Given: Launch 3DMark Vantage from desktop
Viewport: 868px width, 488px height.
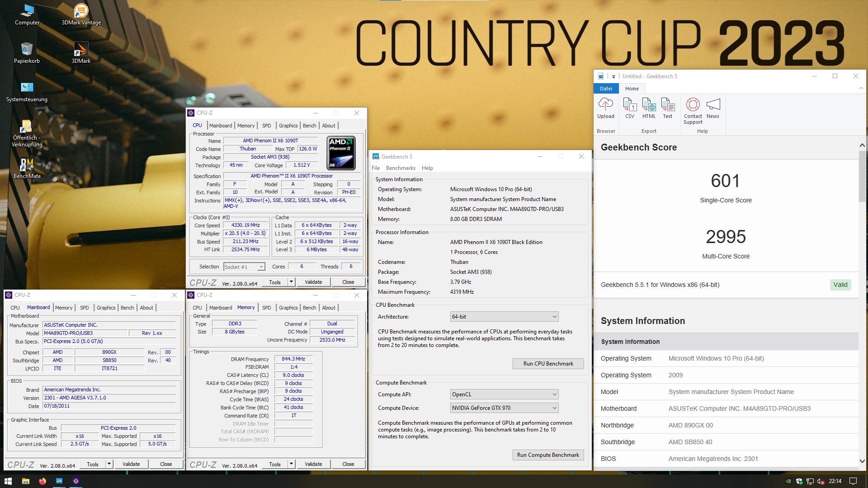Looking at the screenshot, I should [81, 14].
